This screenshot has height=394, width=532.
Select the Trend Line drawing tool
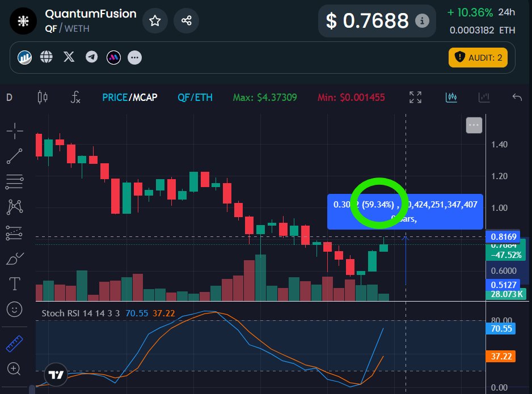click(15, 155)
